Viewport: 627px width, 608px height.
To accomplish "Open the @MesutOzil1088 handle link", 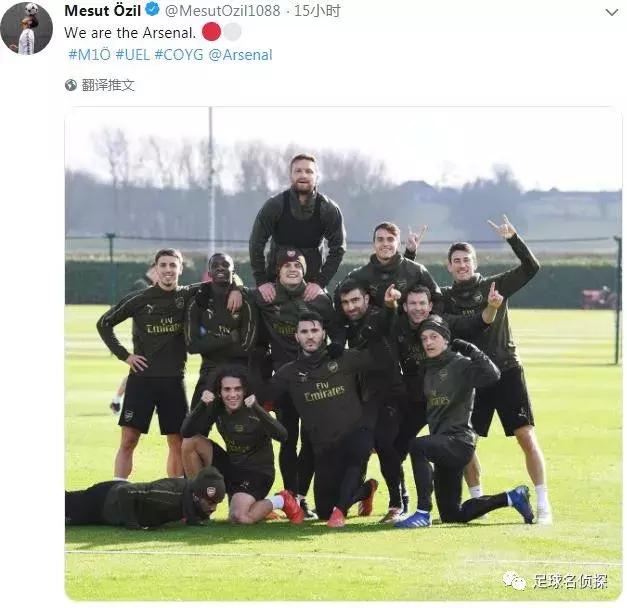I will pyautogui.click(x=223, y=10).
